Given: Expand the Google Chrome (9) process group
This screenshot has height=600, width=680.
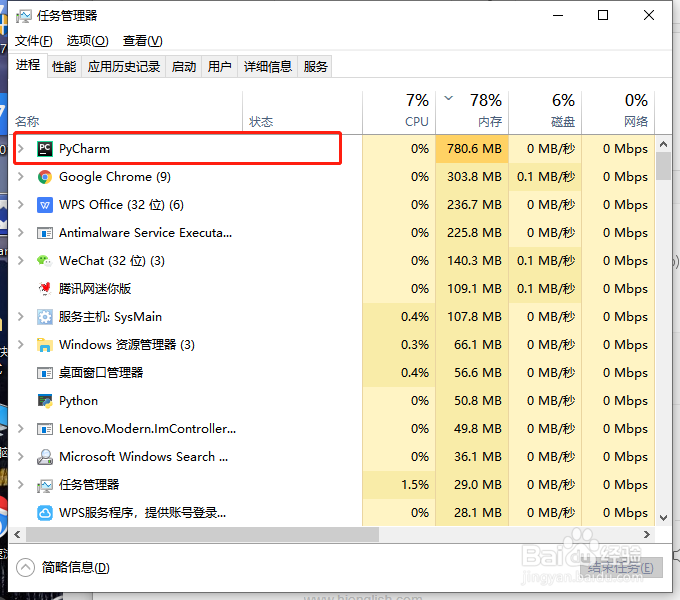Looking at the screenshot, I should point(20,177).
